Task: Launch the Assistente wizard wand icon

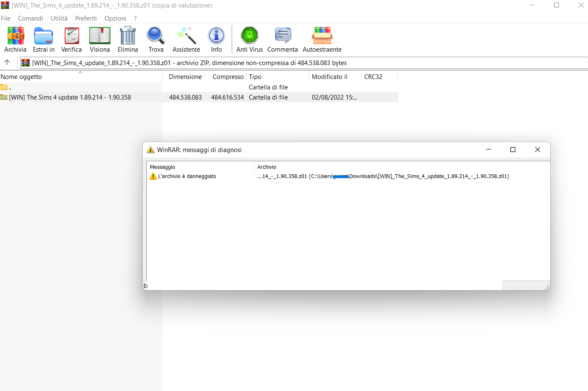Action: [186, 36]
